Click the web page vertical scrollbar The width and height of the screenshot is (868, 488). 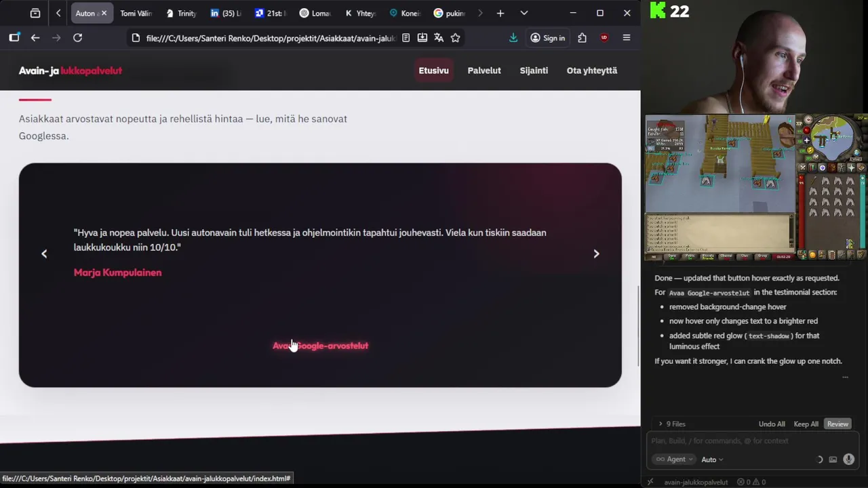point(637,325)
